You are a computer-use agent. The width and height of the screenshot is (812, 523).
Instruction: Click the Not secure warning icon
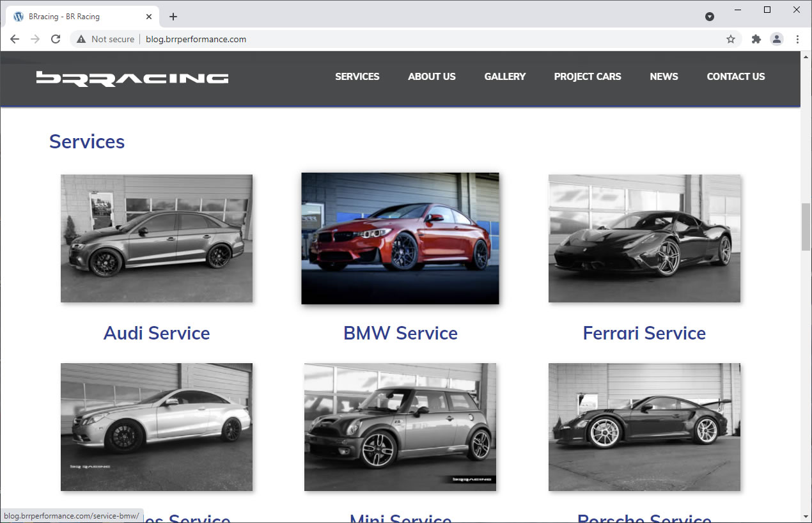pyautogui.click(x=81, y=39)
